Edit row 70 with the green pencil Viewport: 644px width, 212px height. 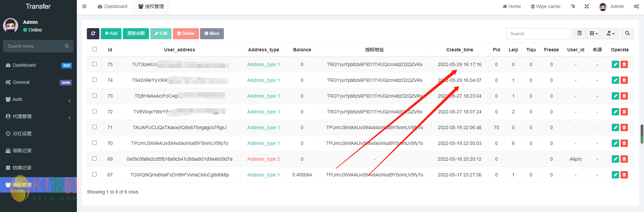(615, 143)
